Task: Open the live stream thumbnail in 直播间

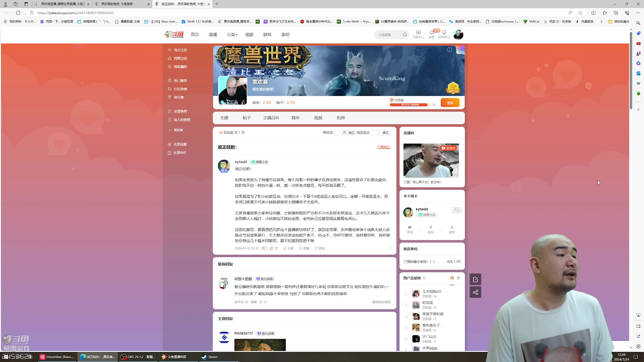Action: pyautogui.click(x=431, y=161)
